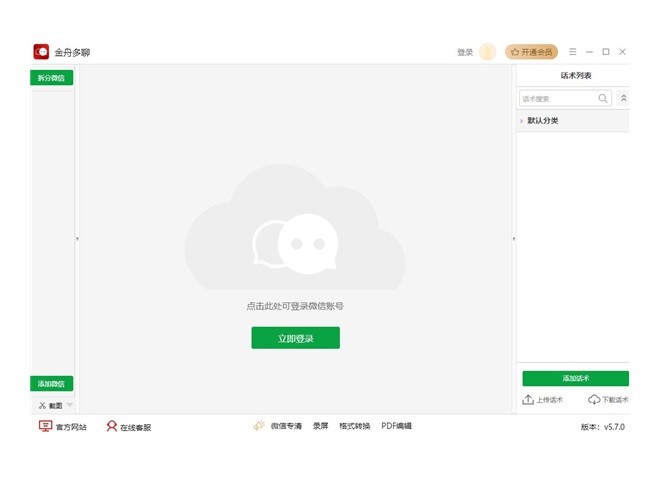This screenshot has width=668, height=491.
Task: Open the 格式转换 link
Action: [354, 426]
